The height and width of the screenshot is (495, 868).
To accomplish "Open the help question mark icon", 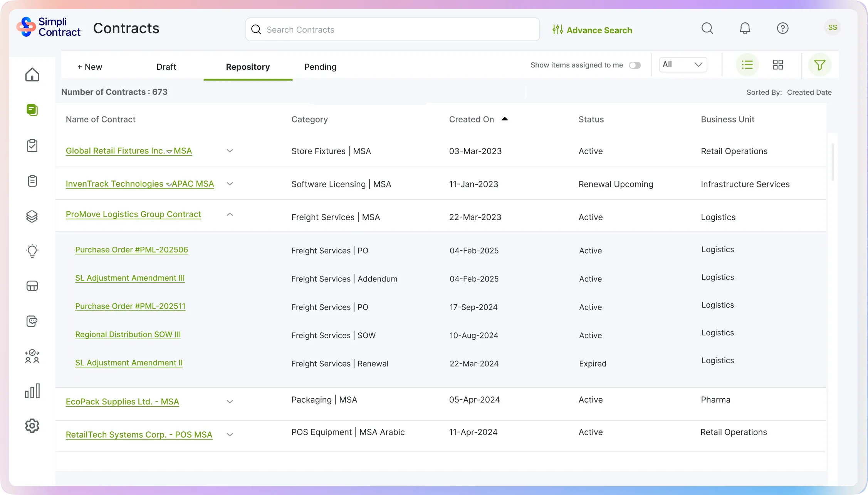I will tap(783, 28).
